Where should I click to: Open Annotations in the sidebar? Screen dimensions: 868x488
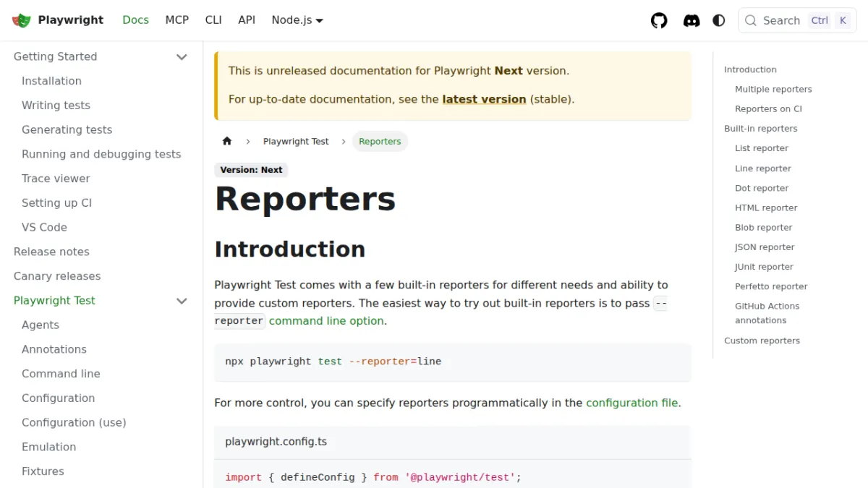pos(54,349)
